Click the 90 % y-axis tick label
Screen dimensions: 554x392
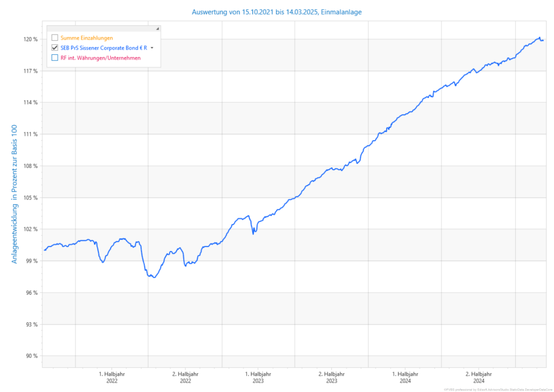tap(31, 356)
